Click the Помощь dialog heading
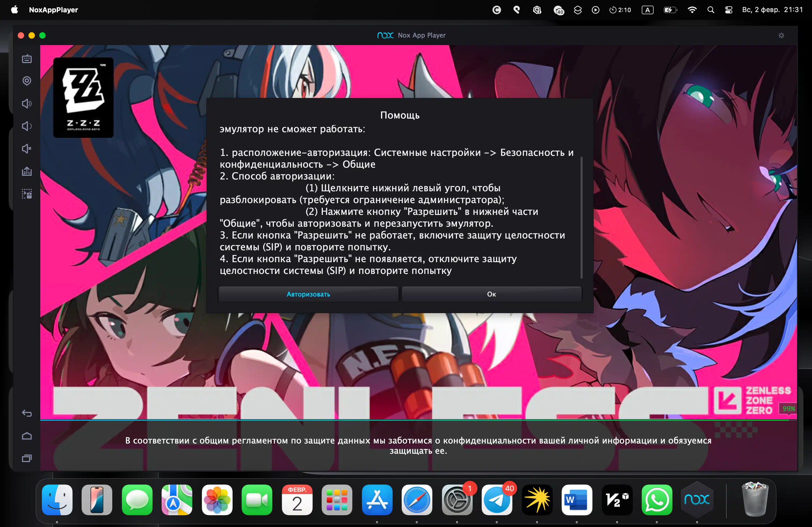This screenshot has width=812, height=527. (400, 115)
